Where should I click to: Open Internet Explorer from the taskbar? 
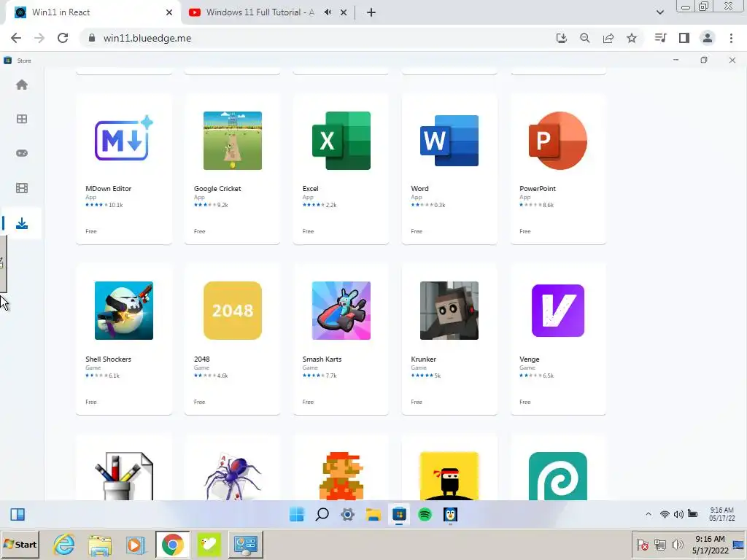click(x=63, y=544)
